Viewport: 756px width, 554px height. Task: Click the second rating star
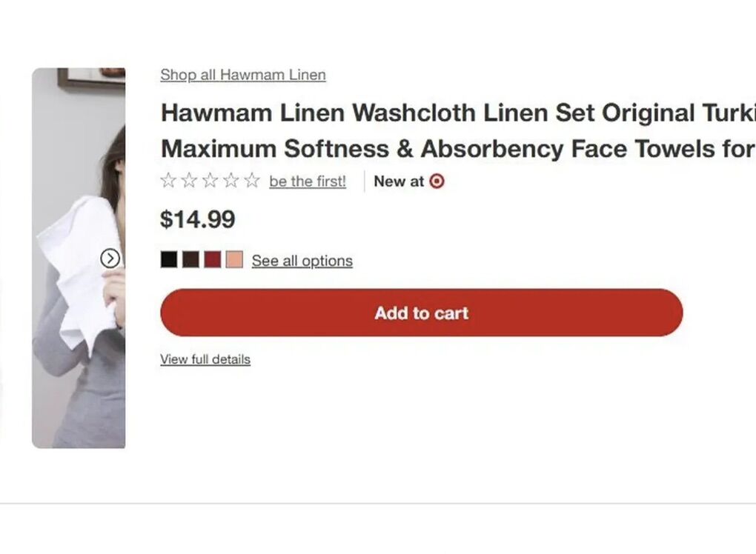pos(190,181)
